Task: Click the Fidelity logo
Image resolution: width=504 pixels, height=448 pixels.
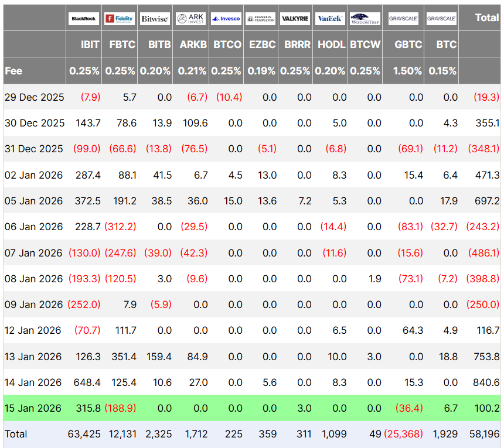Action: (x=120, y=19)
